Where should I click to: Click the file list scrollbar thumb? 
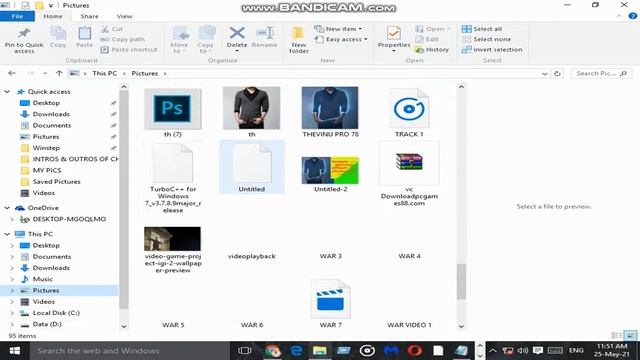point(461,282)
